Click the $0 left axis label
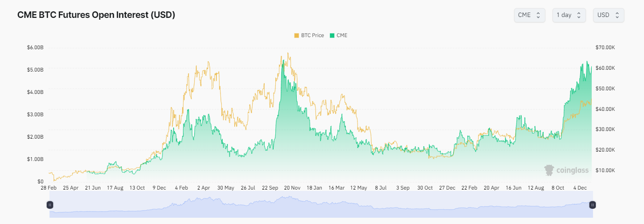Viewport: 644px width, 224px height. pos(40,182)
